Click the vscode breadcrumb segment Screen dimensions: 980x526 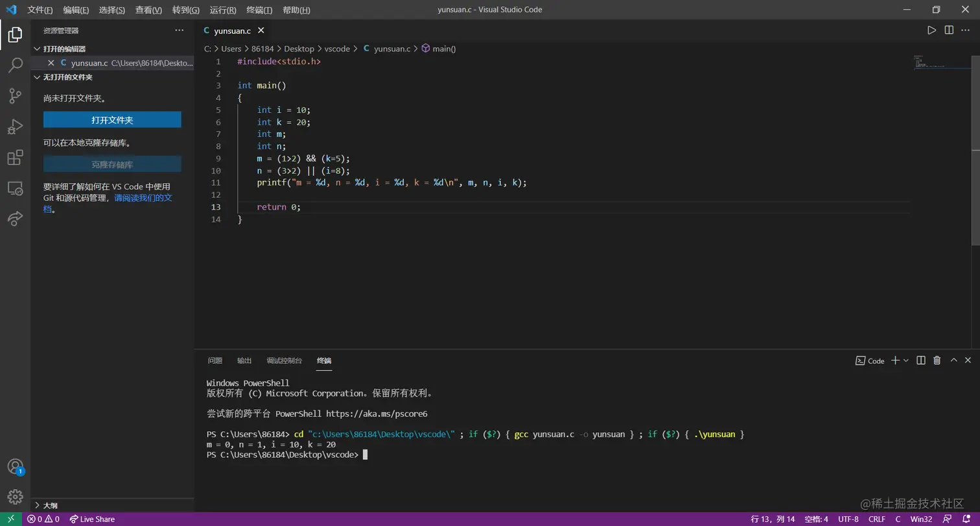[337, 49]
